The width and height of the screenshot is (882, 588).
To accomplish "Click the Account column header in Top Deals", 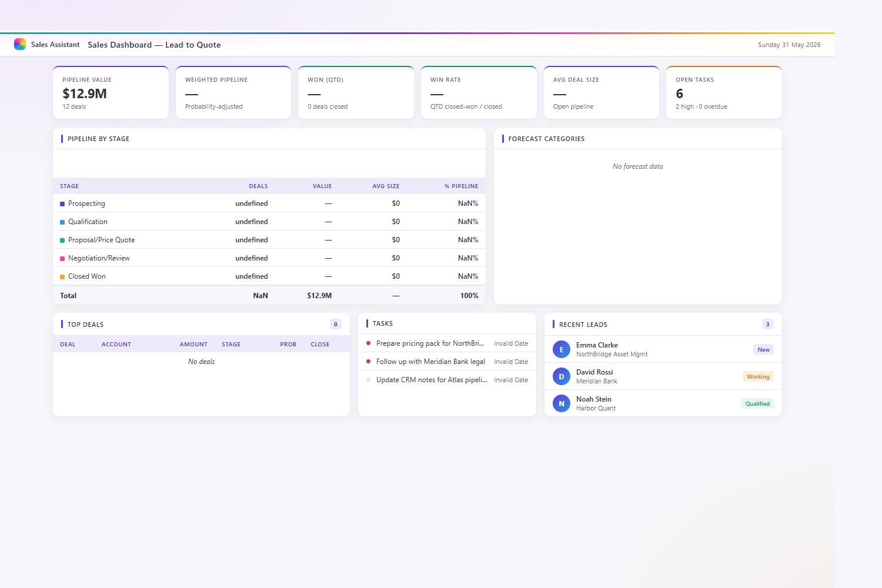I will (x=116, y=345).
